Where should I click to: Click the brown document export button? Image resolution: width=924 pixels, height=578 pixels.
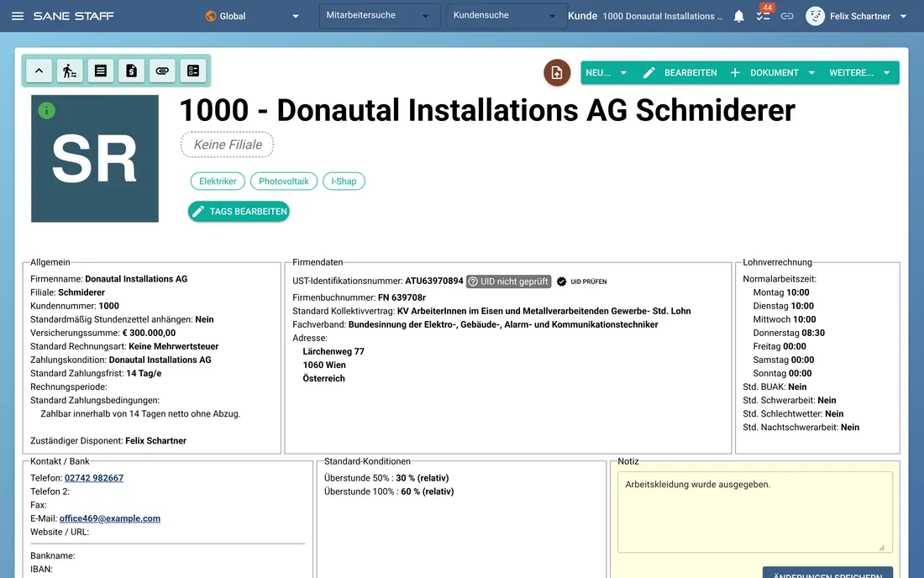coord(557,72)
